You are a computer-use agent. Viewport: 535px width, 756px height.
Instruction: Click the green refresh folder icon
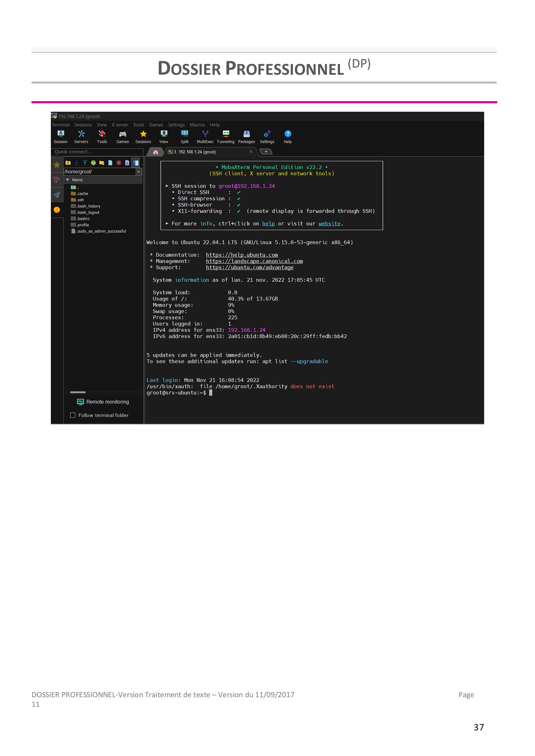click(x=93, y=163)
